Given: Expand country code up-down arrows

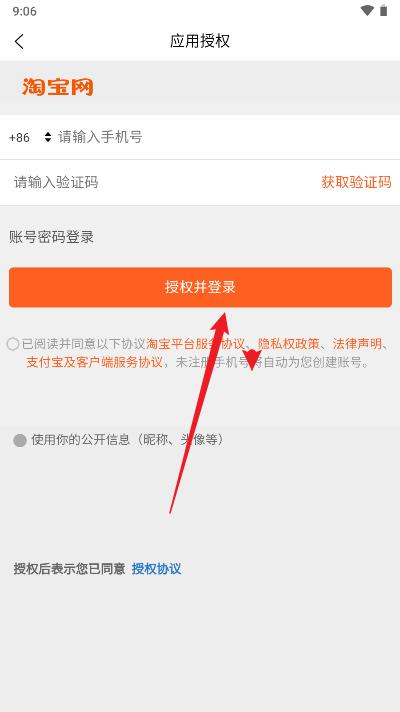Looking at the screenshot, I should [48, 137].
